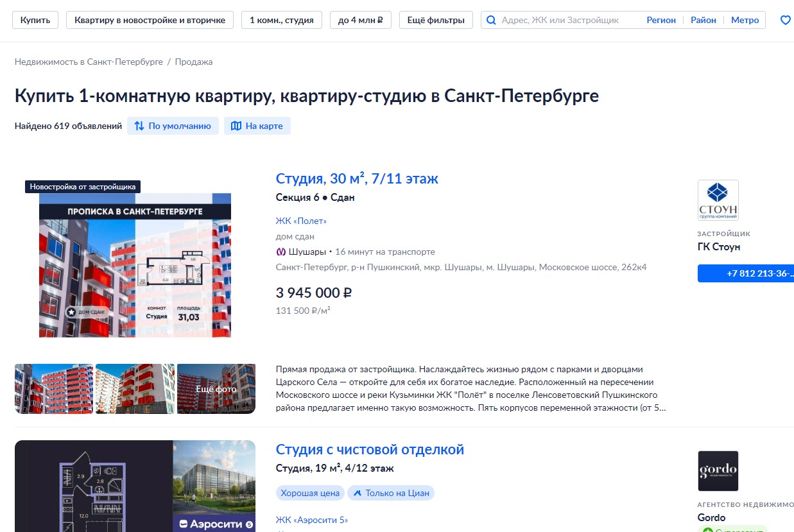The height and width of the screenshot is (532, 794).
Task: Change sorting with По умолчанию button
Action: [173, 126]
